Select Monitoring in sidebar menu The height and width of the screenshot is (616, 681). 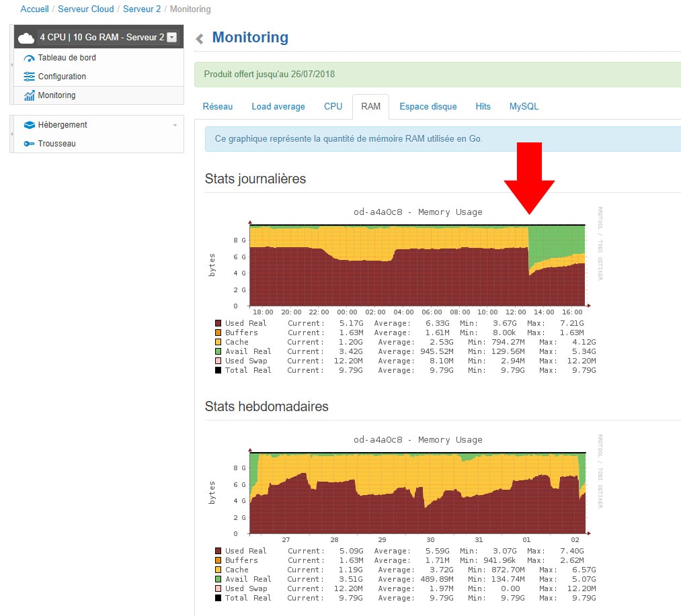point(57,95)
